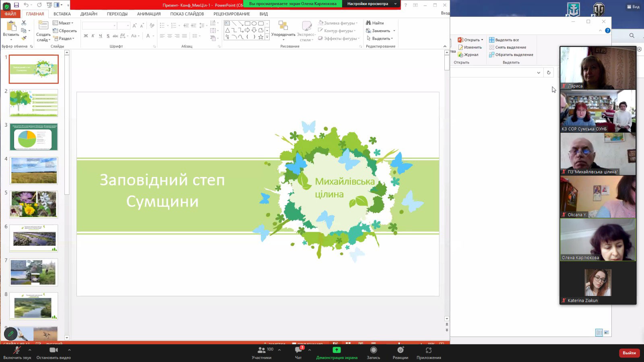Align text left in paragraph group
This screenshot has height=362, width=644.
[x=162, y=36]
